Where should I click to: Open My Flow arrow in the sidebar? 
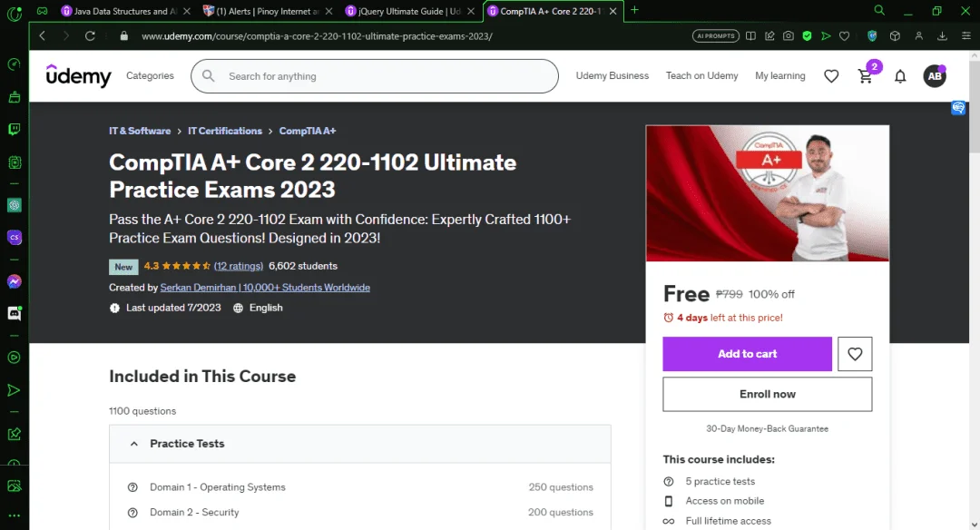tap(14, 390)
